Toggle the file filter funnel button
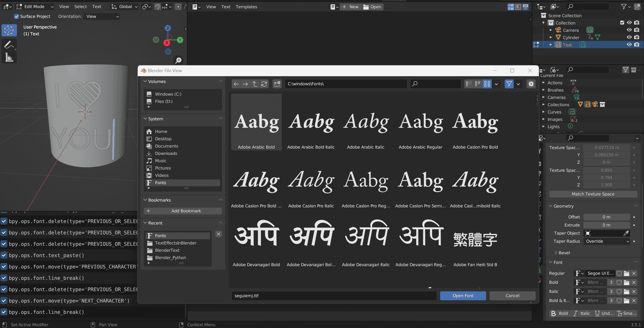 pyautogui.click(x=509, y=84)
